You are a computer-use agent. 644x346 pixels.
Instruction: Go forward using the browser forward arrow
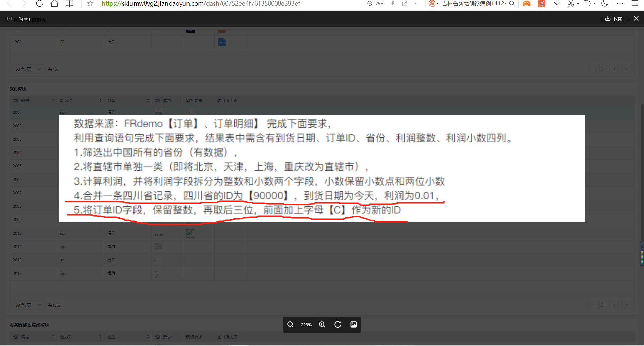tap(24, 3)
